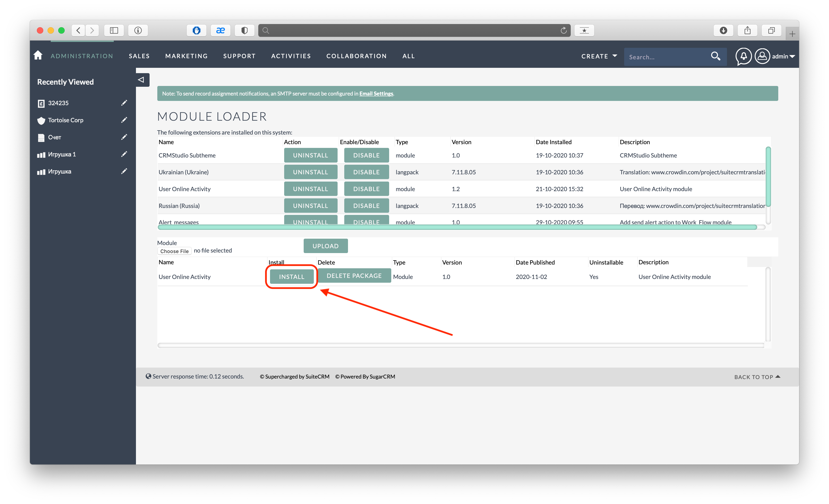
Task: Expand the CREATE dropdown
Action: (x=599, y=56)
